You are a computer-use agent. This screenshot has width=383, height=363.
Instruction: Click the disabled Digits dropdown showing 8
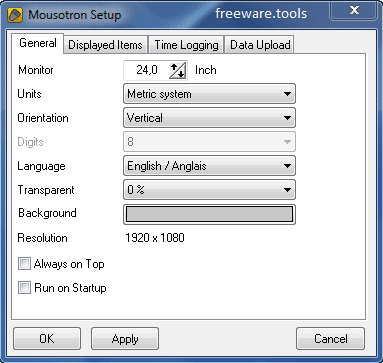click(x=209, y=142)
